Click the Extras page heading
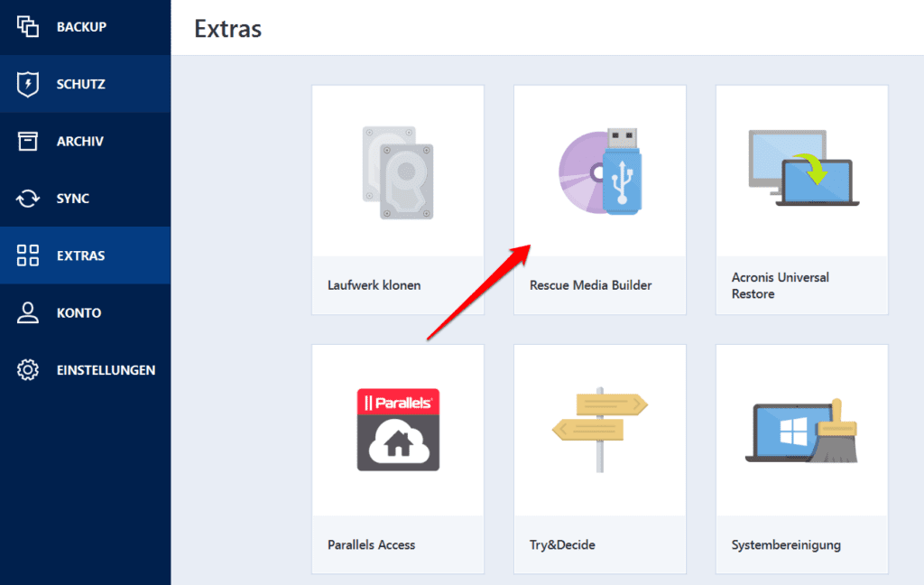Screen dimensions: 924x585 pyautogui.click(x=228, y=29)
